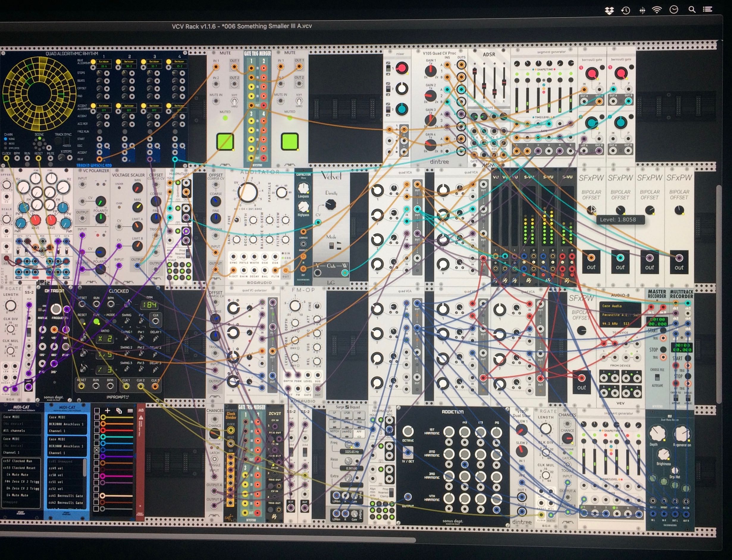The height and width of the screenshot is (560, 732).
Task: Uncheck the crossed Stroke checkbox beside dark blue cable
Action: click(97, 450)
